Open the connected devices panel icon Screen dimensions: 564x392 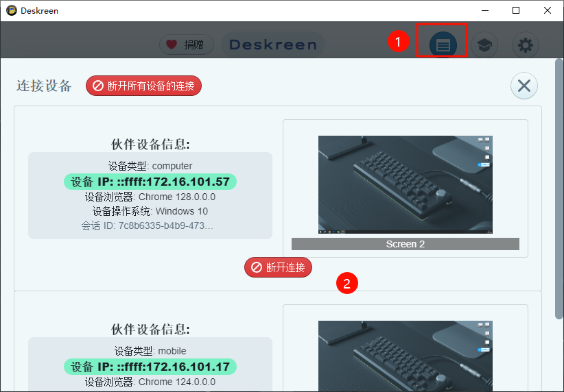443,45
